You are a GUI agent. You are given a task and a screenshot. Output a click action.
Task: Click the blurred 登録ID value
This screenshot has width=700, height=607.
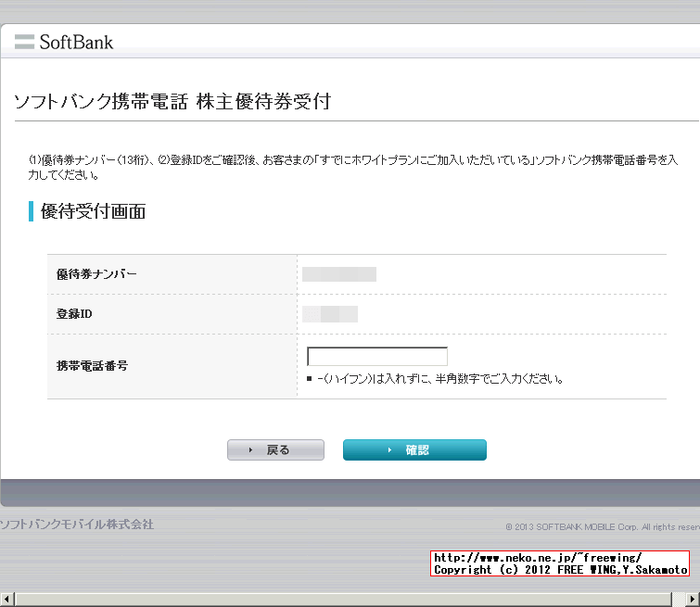[x=330, y=314]
